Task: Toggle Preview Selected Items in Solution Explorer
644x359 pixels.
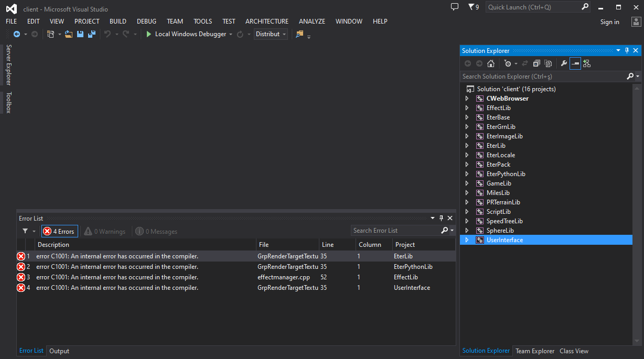Action: [575, 63]
